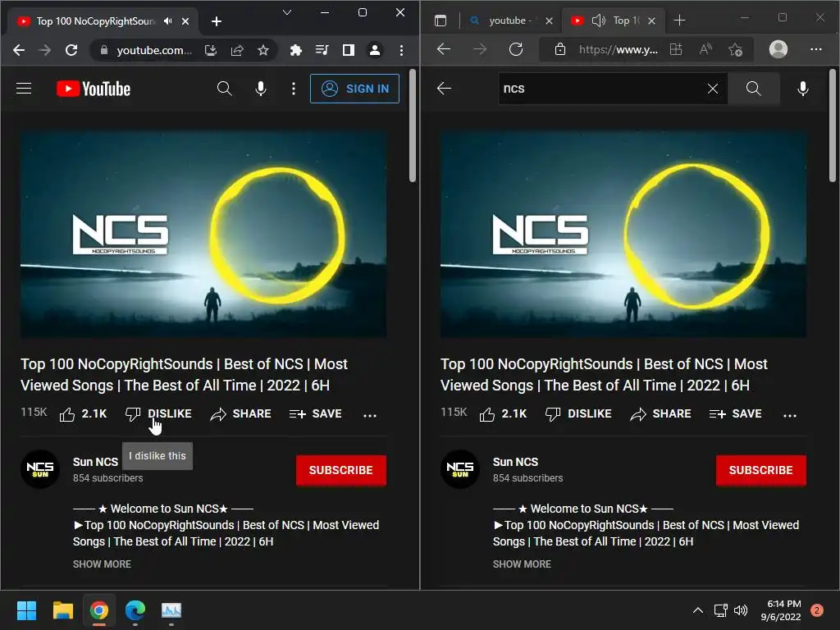Click Edge address bar with https://www.y...
840x630 pixels.
pos(619,50)
